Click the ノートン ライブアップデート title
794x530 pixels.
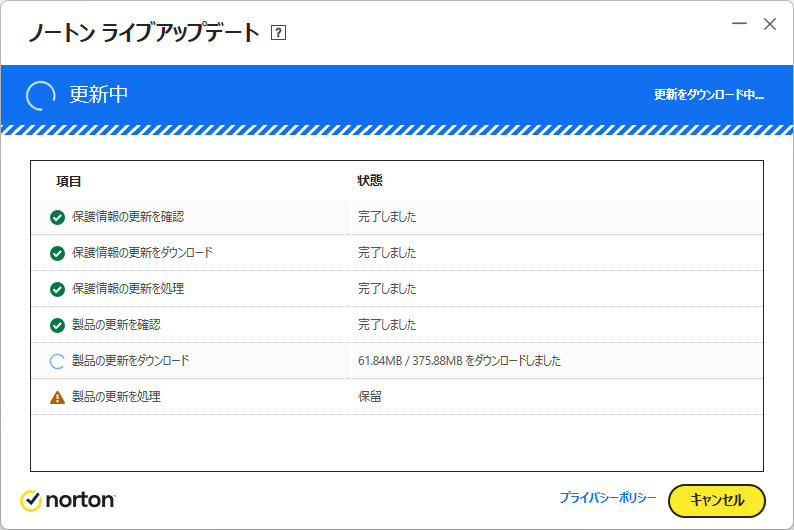point(144,32)
